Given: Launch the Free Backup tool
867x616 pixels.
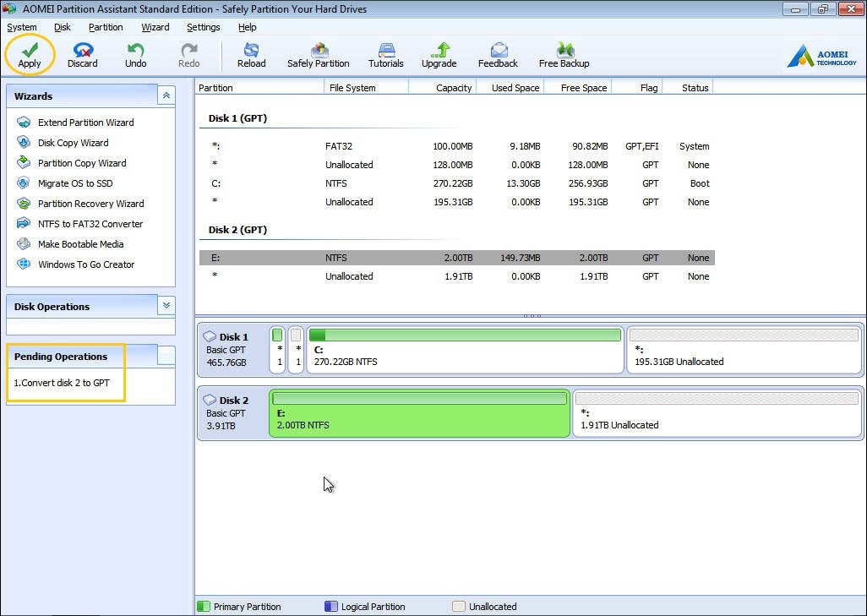Looking at the screenshot, I should 564,51.
